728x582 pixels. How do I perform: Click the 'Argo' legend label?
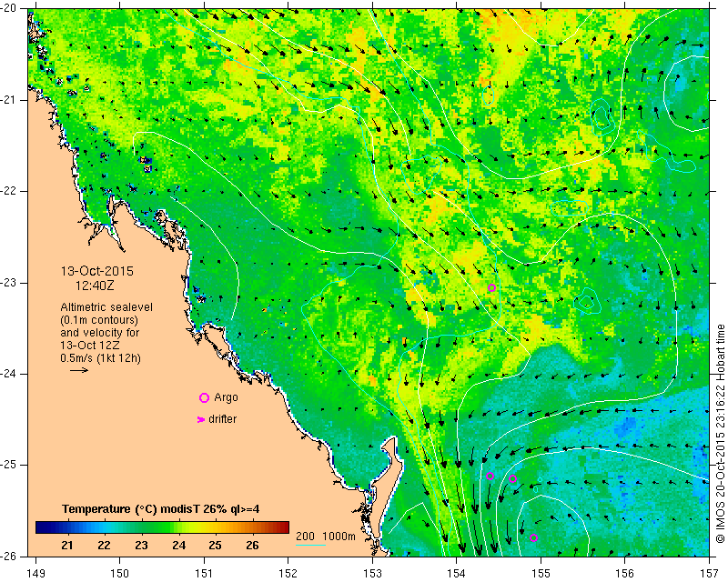[x=226, y=397]
